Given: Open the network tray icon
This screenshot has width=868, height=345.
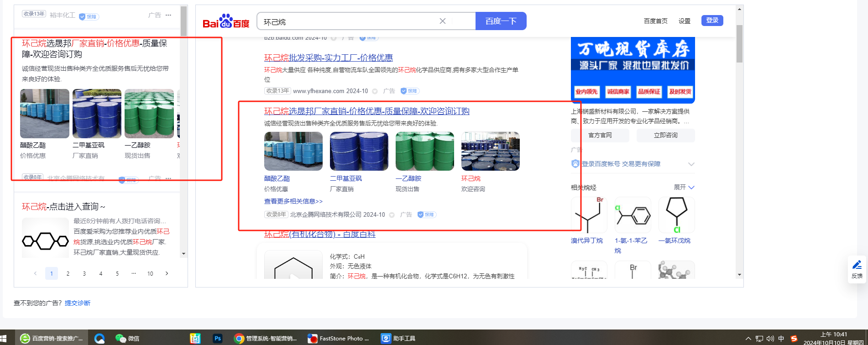Looking at the screenshot, I should 759,339.
